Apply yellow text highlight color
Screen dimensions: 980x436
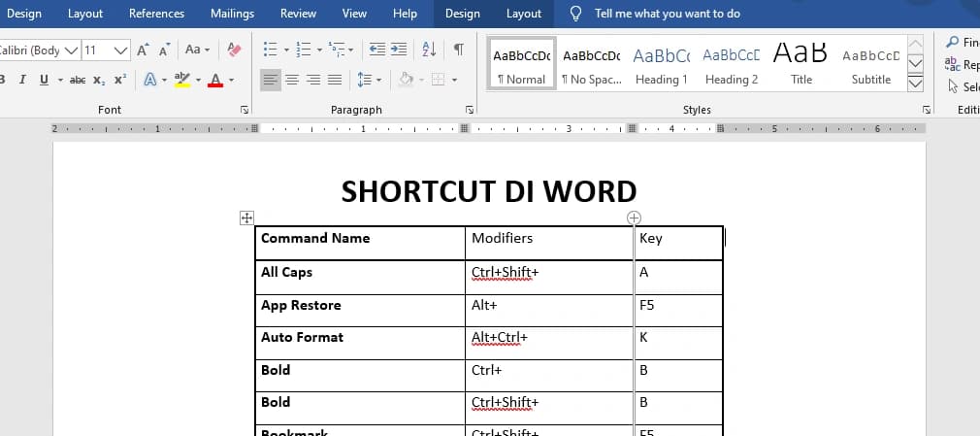point(181,80)
